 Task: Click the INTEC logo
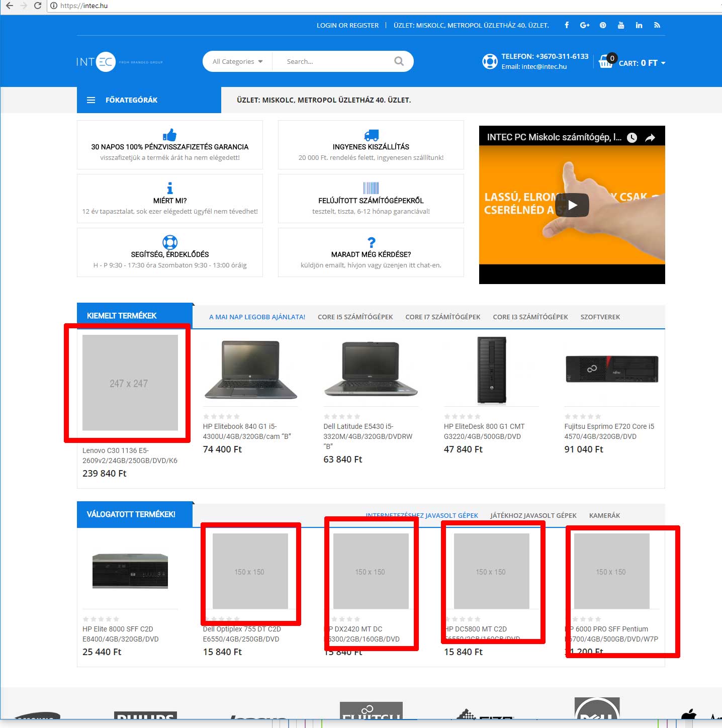pyautogui.click(x=120, y=62)
